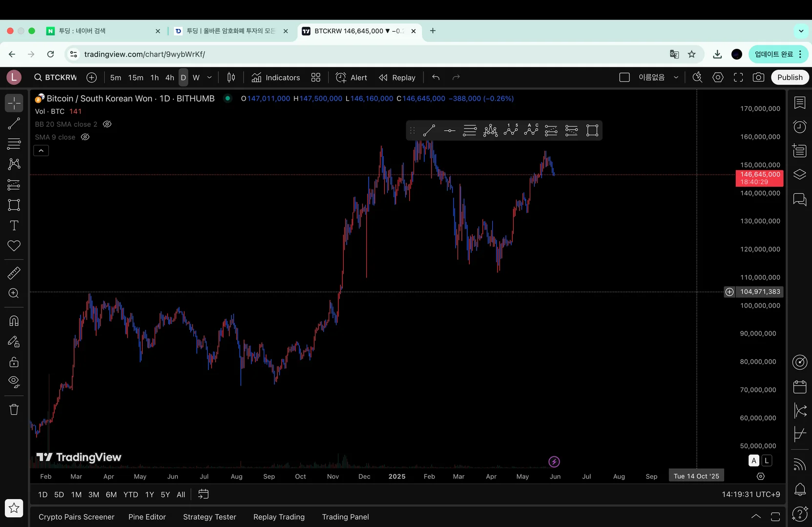Expand the bottom panel chevron
The image size is (812, 527).
[x=756, y=517]
